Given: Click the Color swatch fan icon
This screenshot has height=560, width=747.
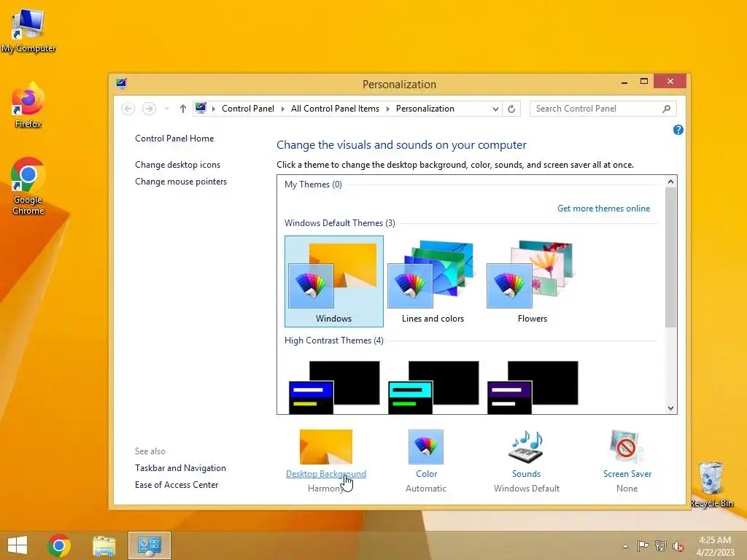Looking at the screenshot, I should tap(426, 447).
